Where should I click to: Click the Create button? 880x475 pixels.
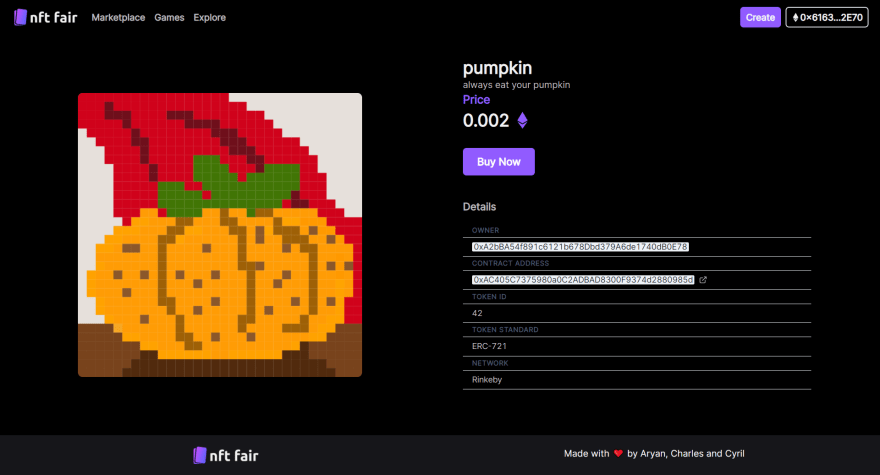760,17
